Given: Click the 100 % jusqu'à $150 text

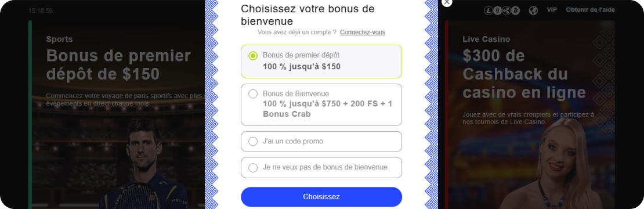Looking at the screenshot, I should 302,66.
